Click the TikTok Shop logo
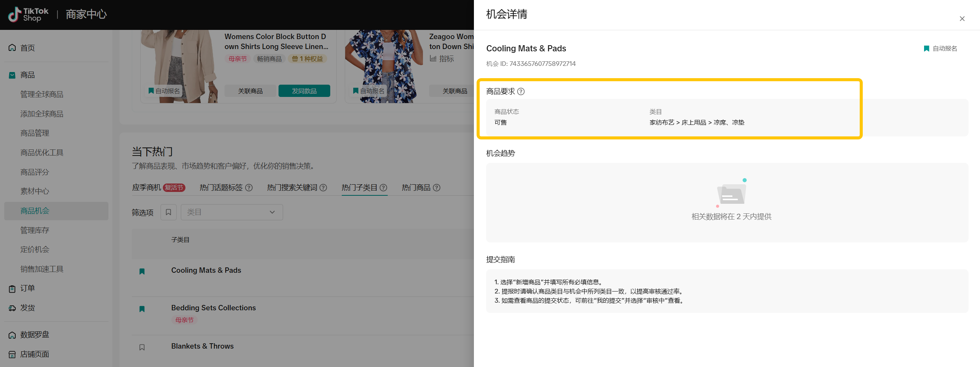This screenshot has width=980, height=367. 28,15
